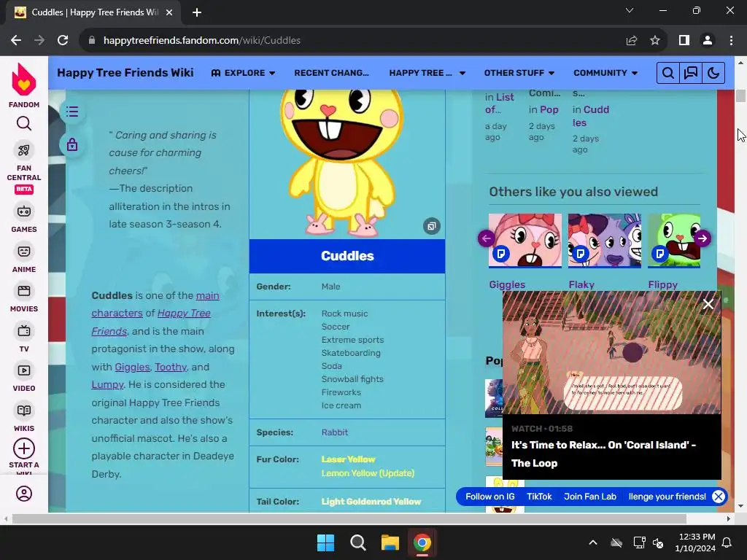Click the Start a Wiki plus icon
The image size is (747, 560).
24,448
